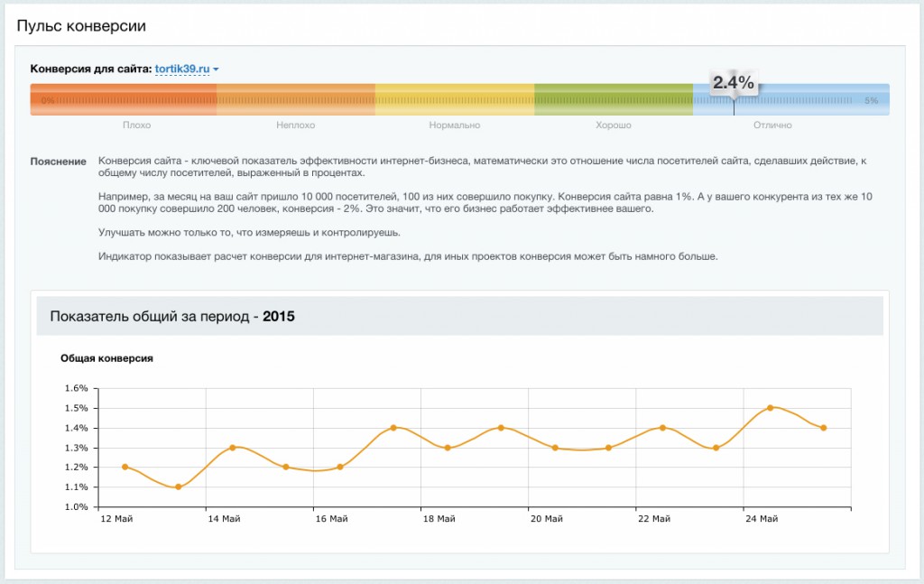The image size is (924, 584).
Task: Open the tortik39.ru site dropdown
Action: coord(182,69)
